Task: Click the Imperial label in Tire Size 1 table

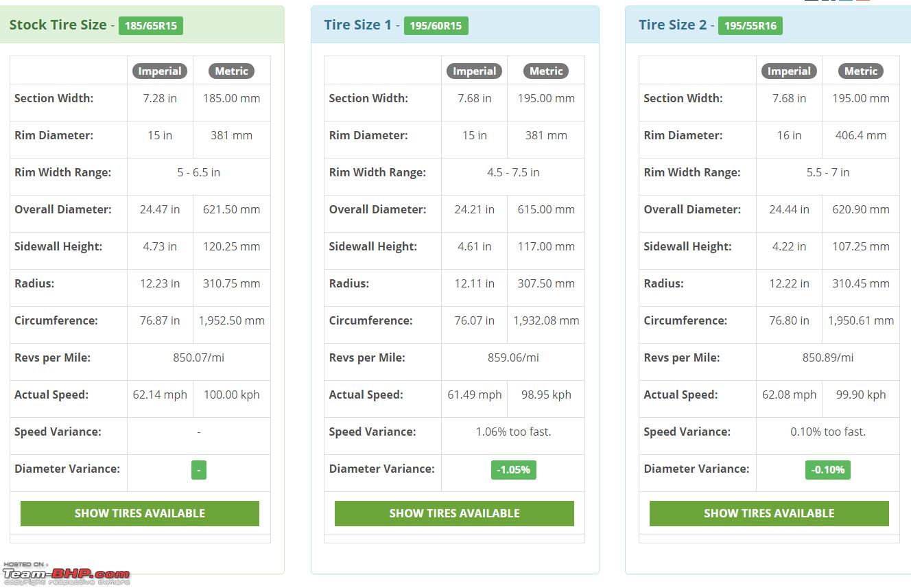Action: 475,71
